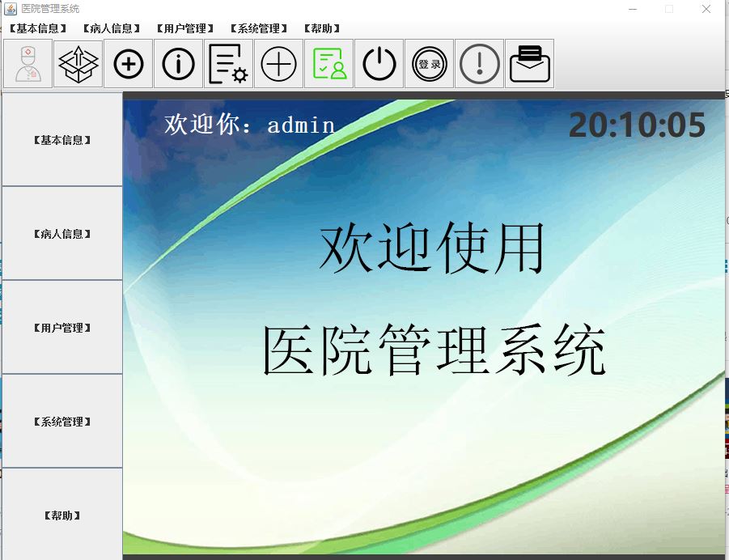Open the info circle toolbar icon
The height and width of the screenshot is (560, 729).
point(178,63)
